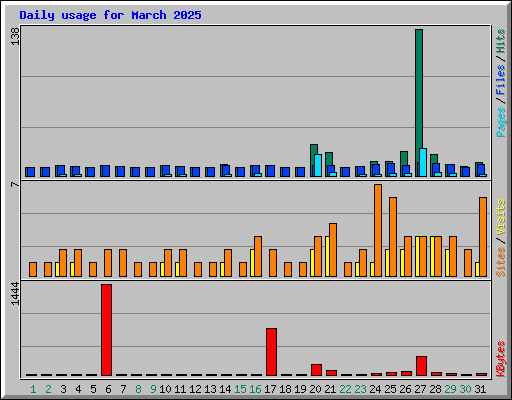Click the orange Sites bar for day 21

(x=333, y=250)
